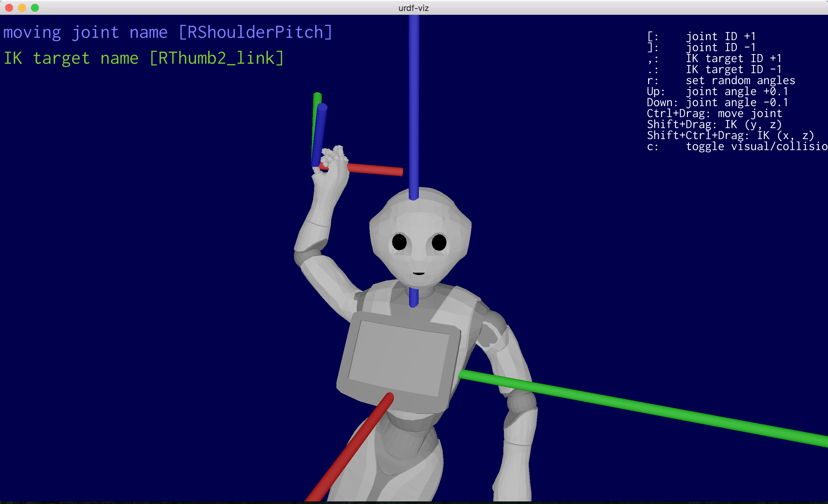This screenshot has width=828, height=504.
Task: Click the red close window button
Action: 9,8
